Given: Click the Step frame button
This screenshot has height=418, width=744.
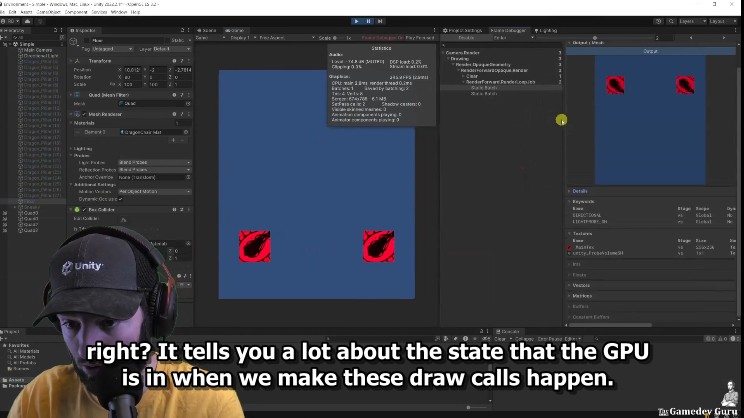Looking at the screenshot, I should point(380,20).
